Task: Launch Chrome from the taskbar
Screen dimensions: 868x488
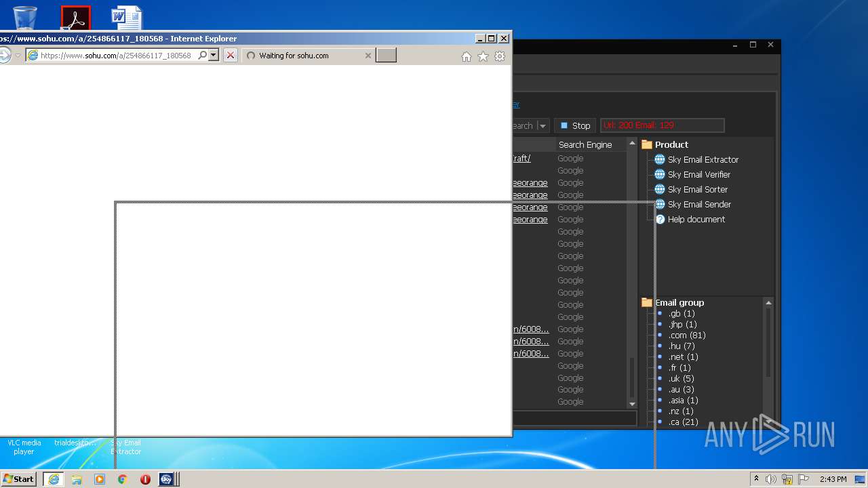Action: click(x=122, y=479)
